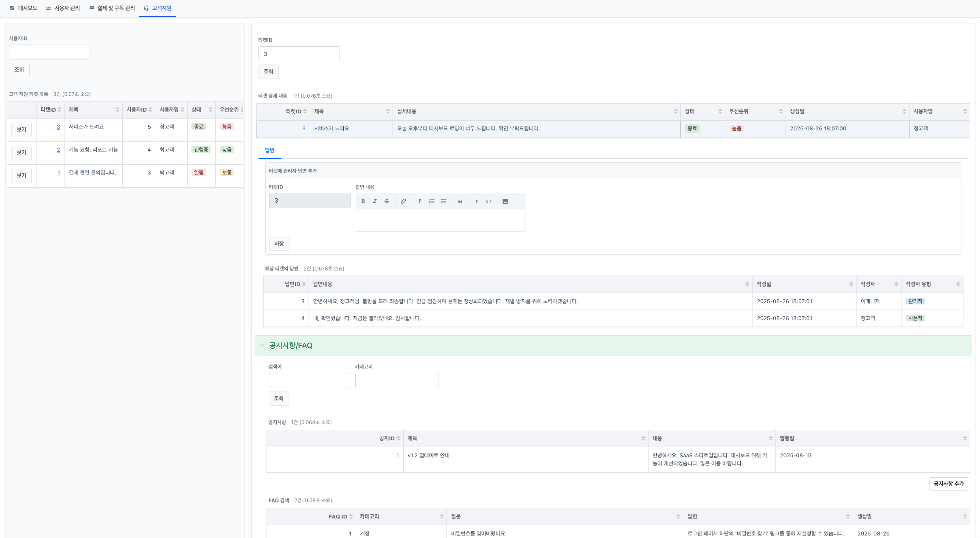
Task: Toggle italic formatting in reply editor
Action: point(375,201)
